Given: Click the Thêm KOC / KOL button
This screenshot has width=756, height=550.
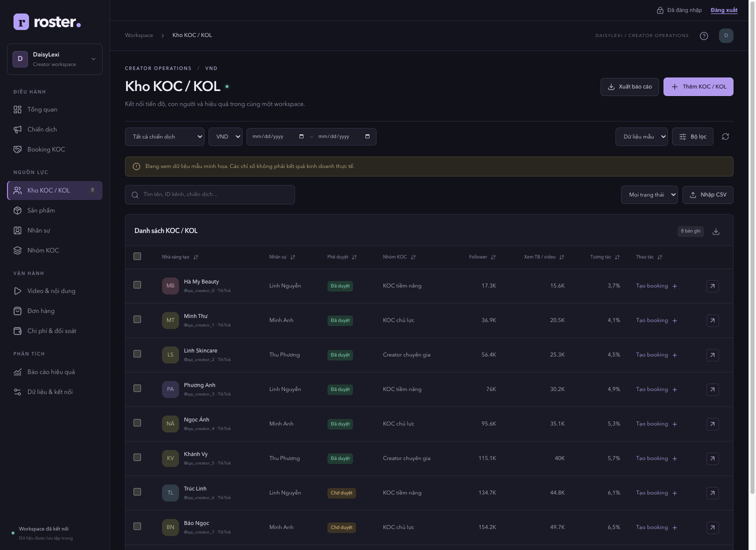Looking at the screenshot, I should [698, 86].
